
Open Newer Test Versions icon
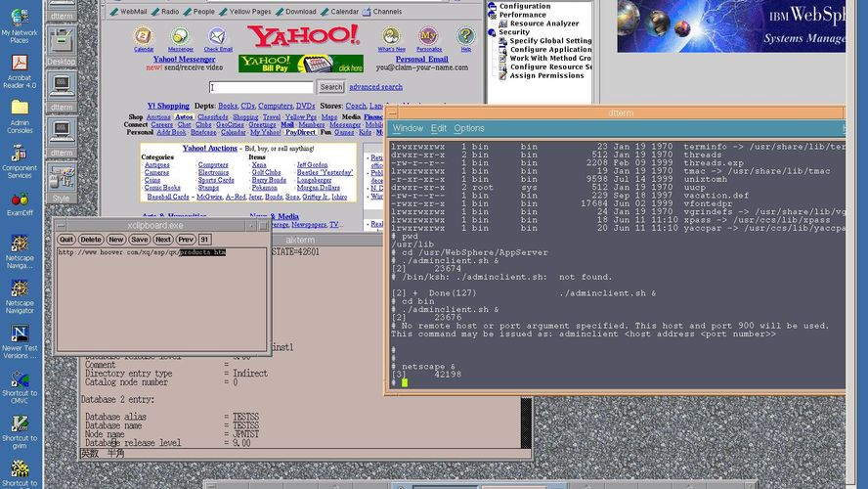point(20,341)
